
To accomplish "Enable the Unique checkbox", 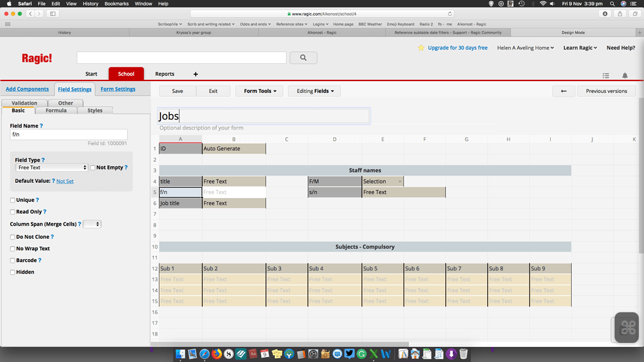I will coord(13,200).
